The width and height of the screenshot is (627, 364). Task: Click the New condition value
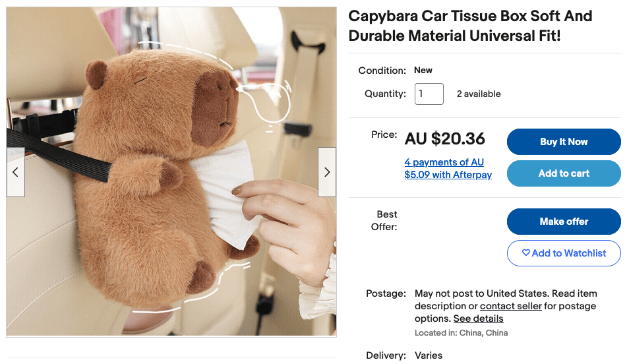click(423, 70)
